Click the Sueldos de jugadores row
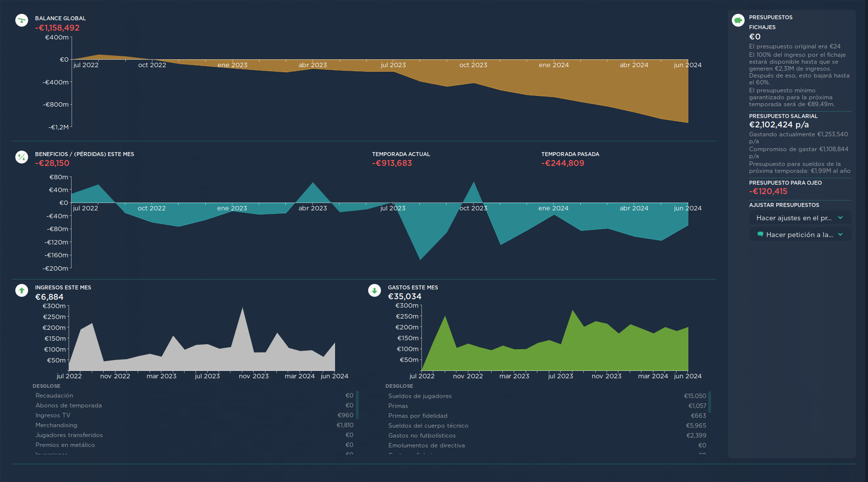 pyautogui.click(x=547, y=396)
